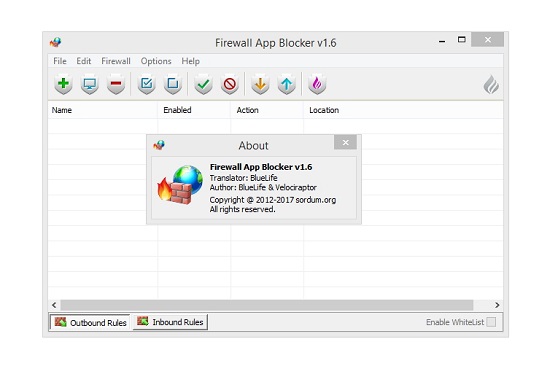The width and height of the screenshot is (550, 382).
Task: Click the horizontal scrollbar thumb
Action: click(x=267, y=305)
